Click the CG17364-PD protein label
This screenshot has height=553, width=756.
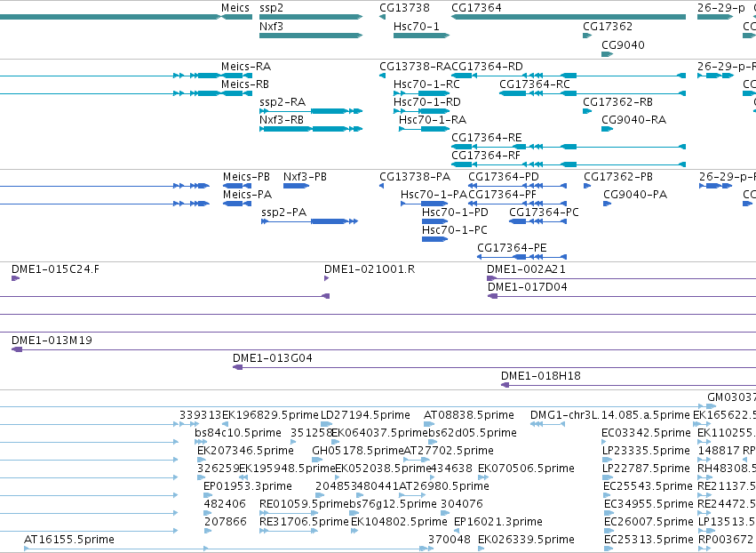(504, 177)
